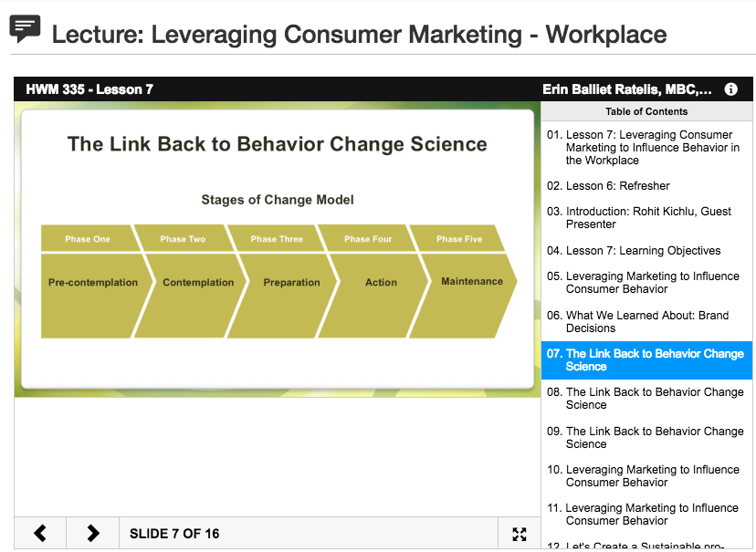Image resolution: width=756 pixels, height=552 pixels.
Task: Click the Table of Contents header
Action: point(646,111)
